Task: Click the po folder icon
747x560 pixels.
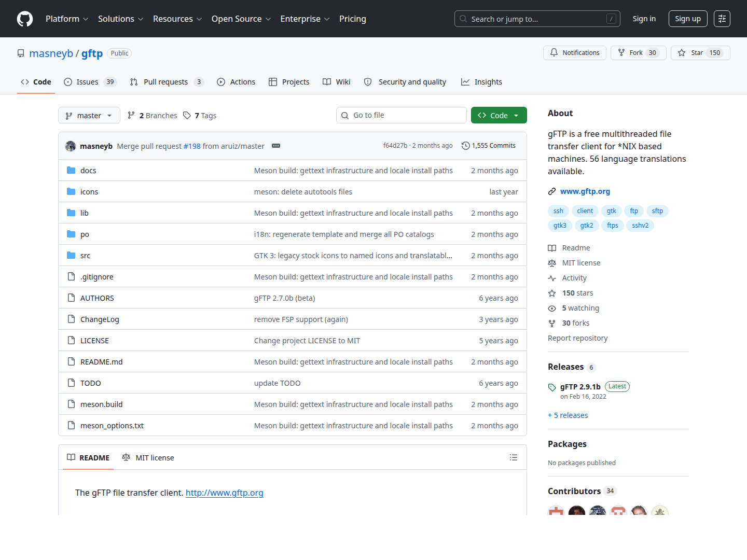Action: (x=71, y=234)
